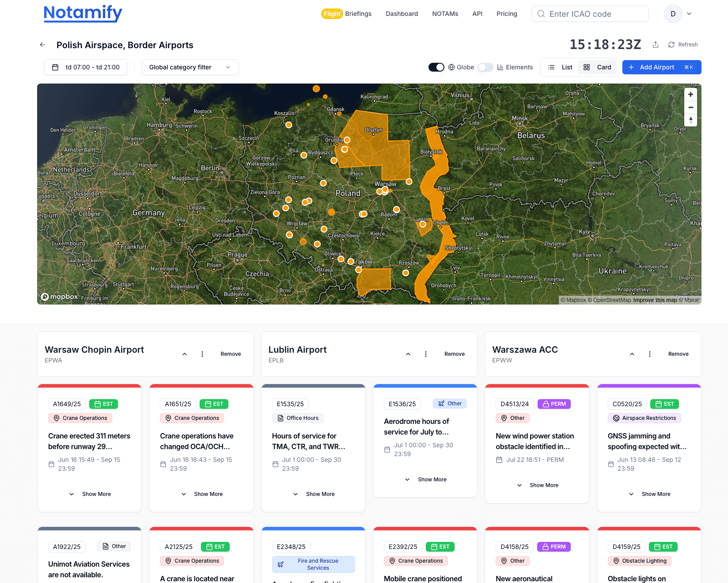Click the calendar icon in the date range filter
This screenshot has width=728, height=583.
point(56,67)
